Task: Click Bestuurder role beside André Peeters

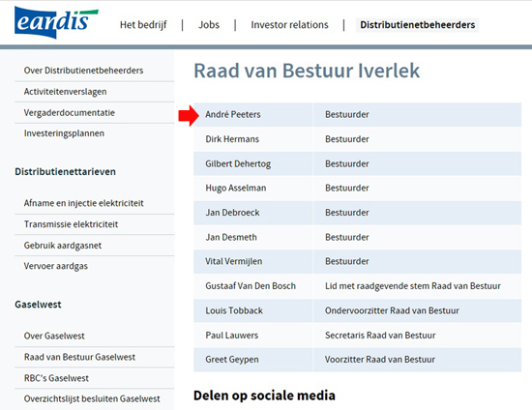Action: tap(346, 115)
